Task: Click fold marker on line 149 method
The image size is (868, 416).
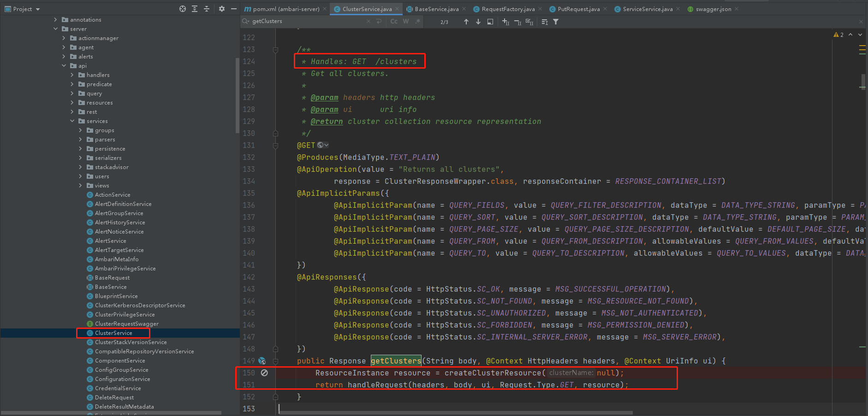Action: point(275,361)
